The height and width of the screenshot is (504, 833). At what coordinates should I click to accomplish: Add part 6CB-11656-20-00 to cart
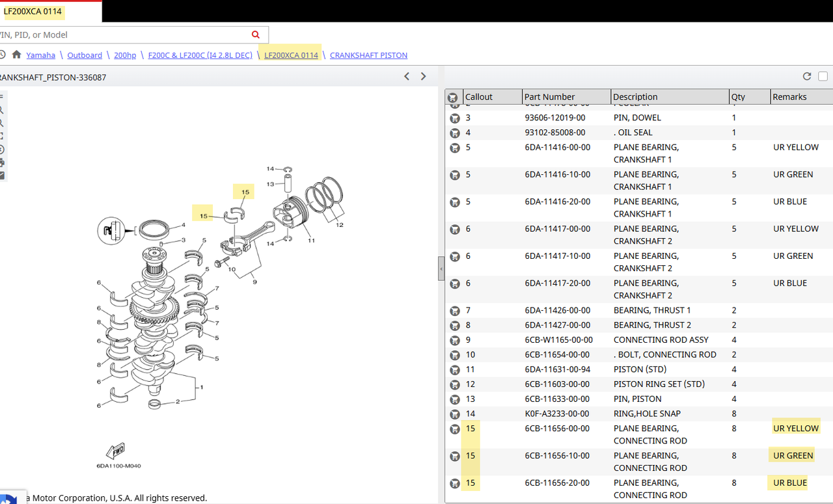(x=454, y=483)
